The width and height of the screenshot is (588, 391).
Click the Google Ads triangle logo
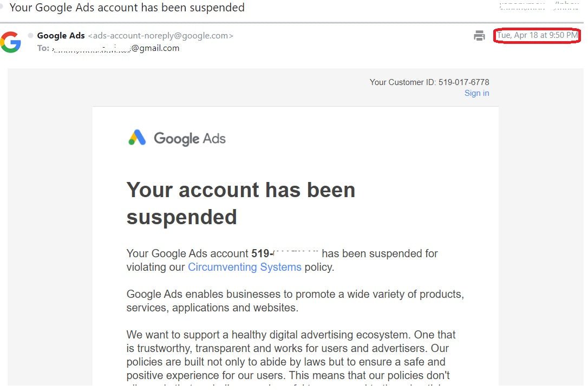[137, 138]
